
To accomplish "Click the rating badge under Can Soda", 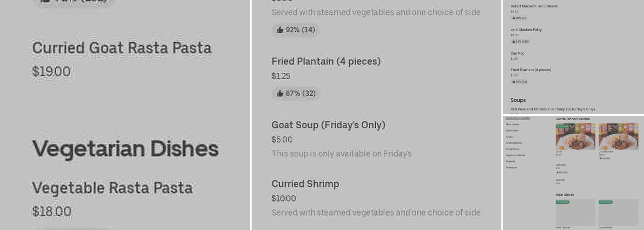I will (x=562, y=172).
